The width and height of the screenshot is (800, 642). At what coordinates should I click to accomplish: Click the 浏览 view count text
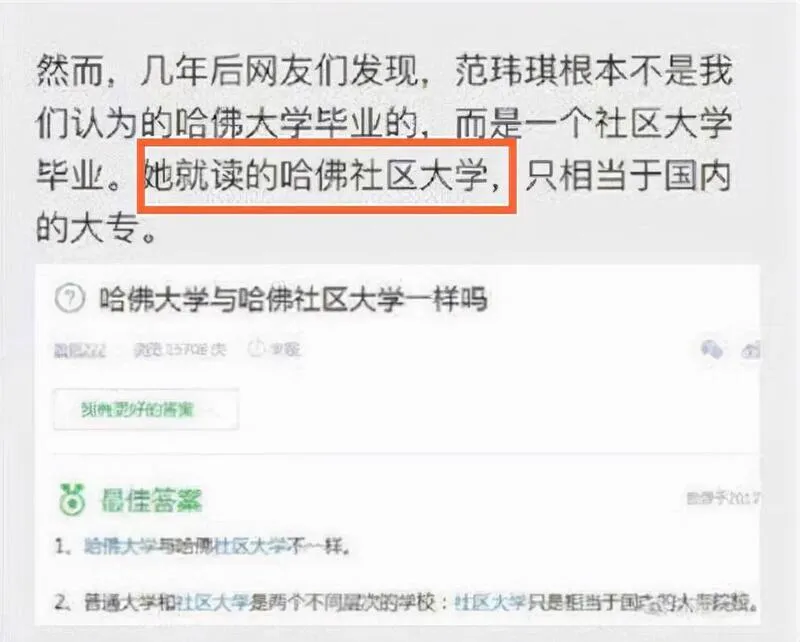tap(180, 349)
